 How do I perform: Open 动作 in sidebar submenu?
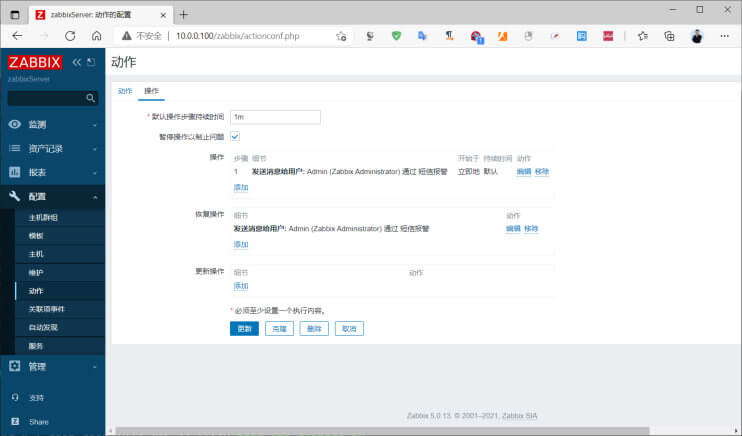pos(36,291)
